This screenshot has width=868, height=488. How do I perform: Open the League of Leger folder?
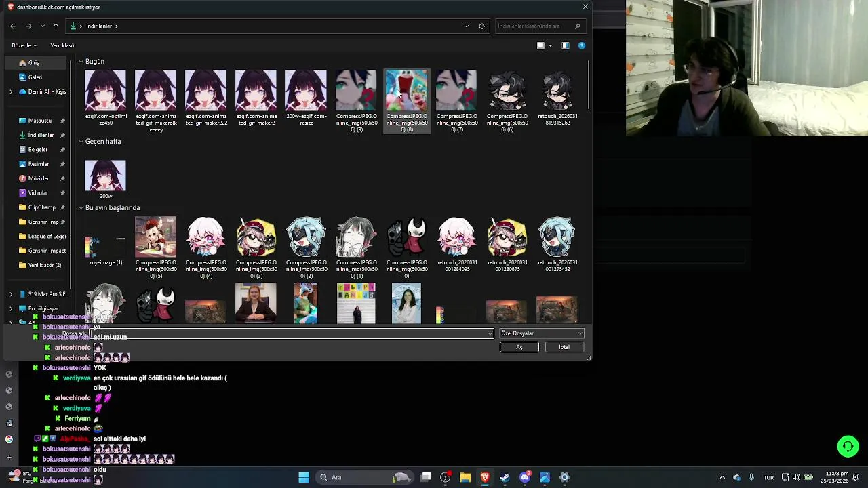42,236
